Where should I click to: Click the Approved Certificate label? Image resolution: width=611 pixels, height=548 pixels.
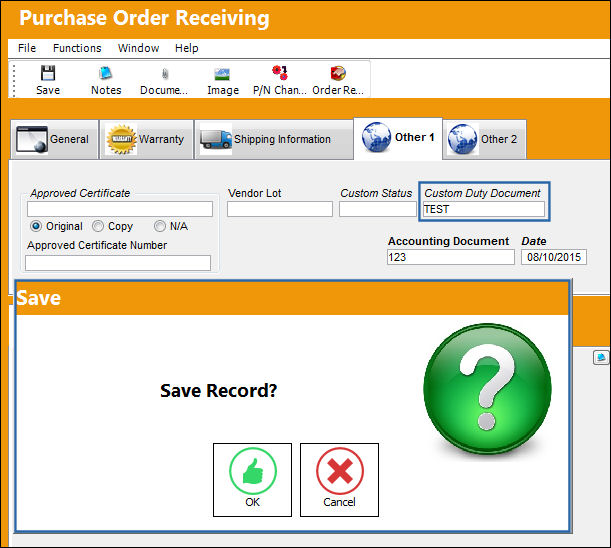pyautogui.click(x=80, y=193)
